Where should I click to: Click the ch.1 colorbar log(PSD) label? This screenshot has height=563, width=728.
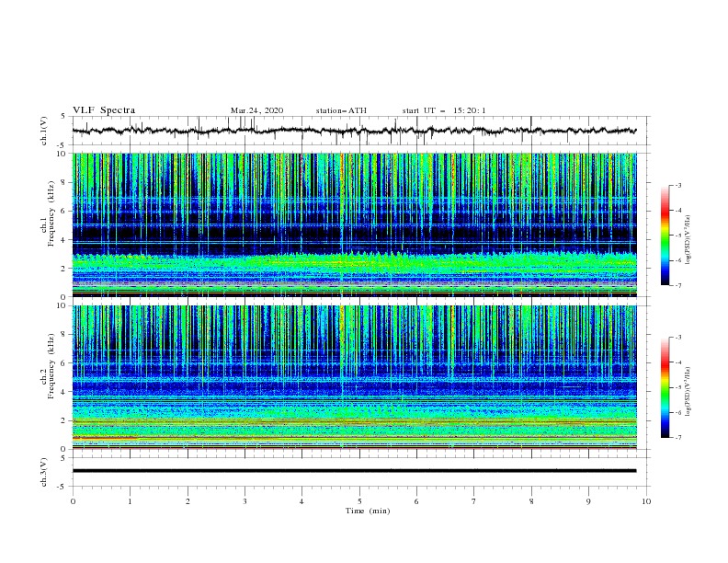(x=688, y=240)
